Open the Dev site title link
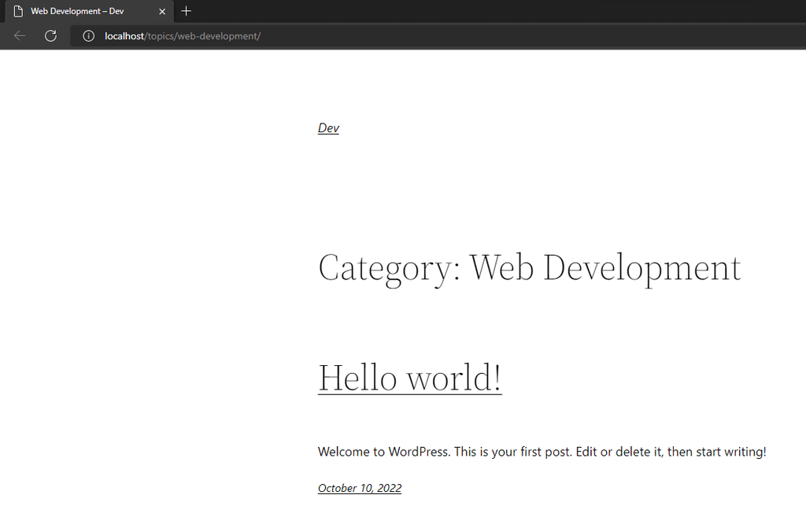Viewport: 806px width, 532px height. point(328,128)
